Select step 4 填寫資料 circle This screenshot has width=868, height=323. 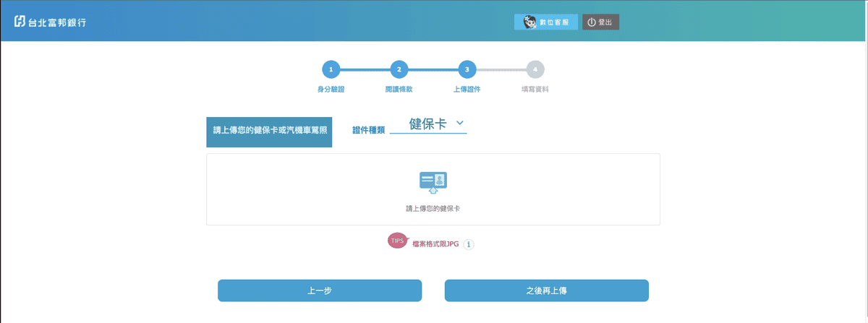[x=535, y=69]
